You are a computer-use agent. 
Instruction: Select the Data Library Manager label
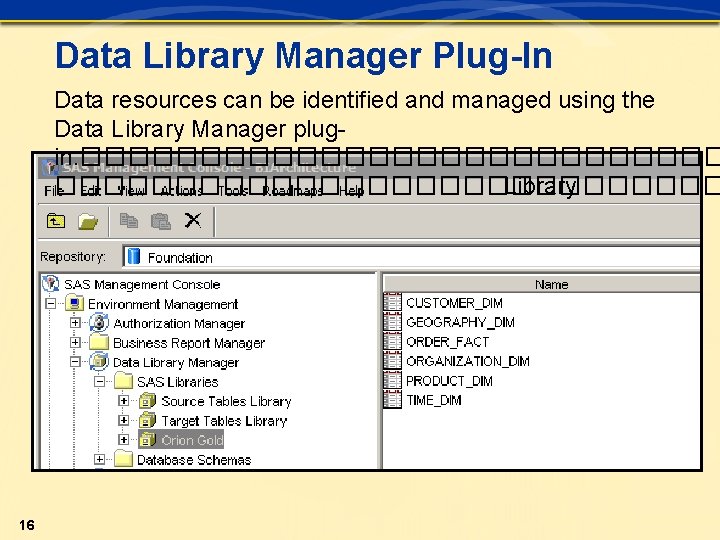click(176, 362)
